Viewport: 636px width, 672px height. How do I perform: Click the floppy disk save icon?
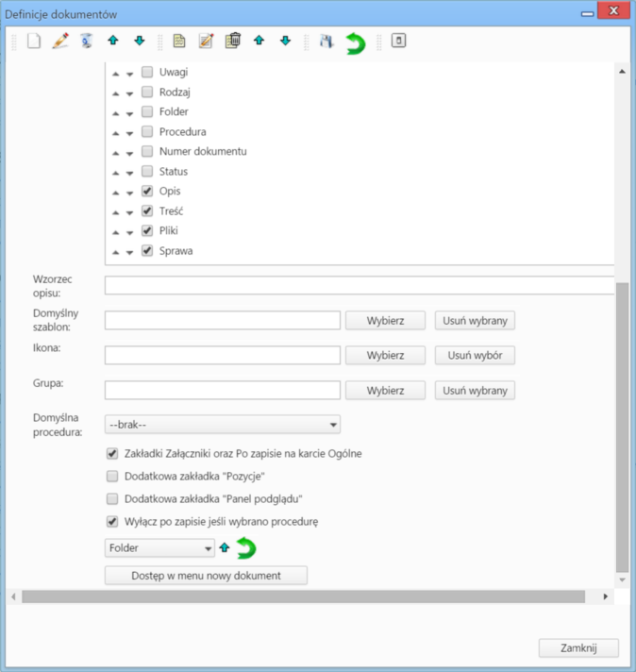click(326, 42)
